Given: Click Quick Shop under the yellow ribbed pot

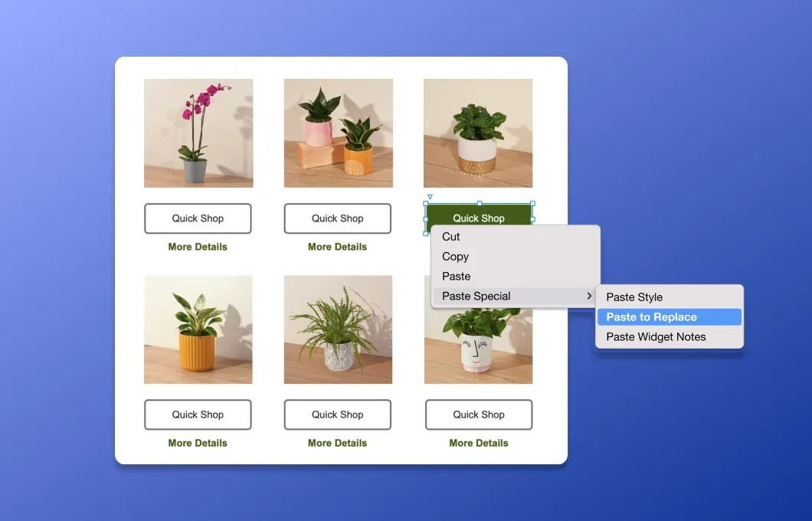Looking at the screenshot, I should [x=198, y=415].
